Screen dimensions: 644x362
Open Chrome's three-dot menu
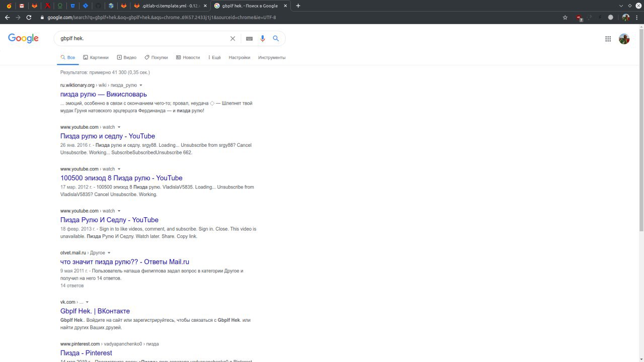tap(637, 17)
